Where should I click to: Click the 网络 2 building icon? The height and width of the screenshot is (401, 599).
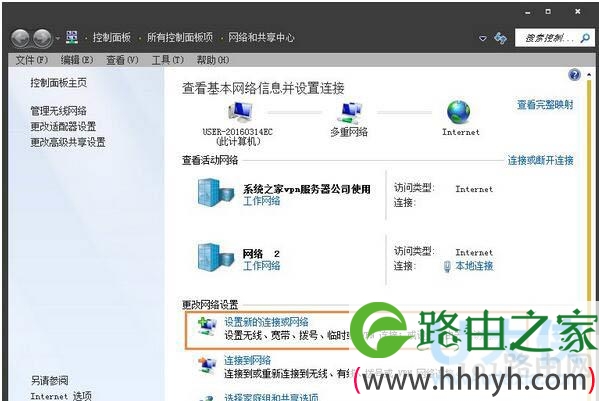pyautogui.click(x=215, y=258)
